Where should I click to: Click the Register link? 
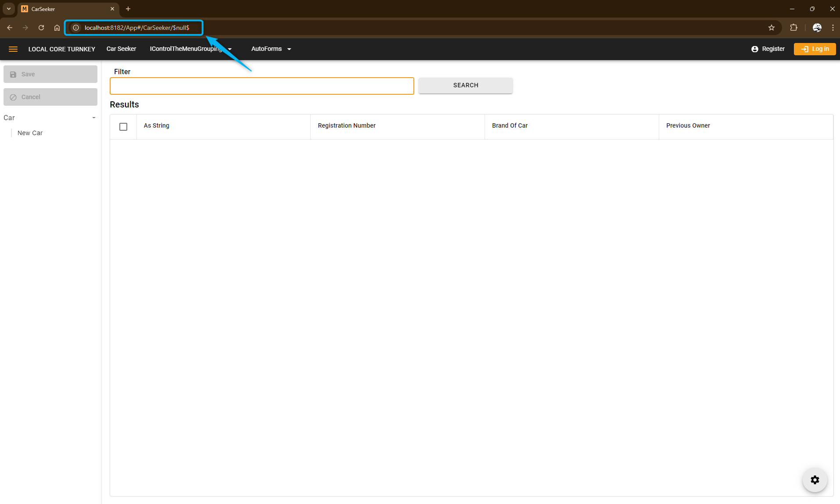pos(768,49)
